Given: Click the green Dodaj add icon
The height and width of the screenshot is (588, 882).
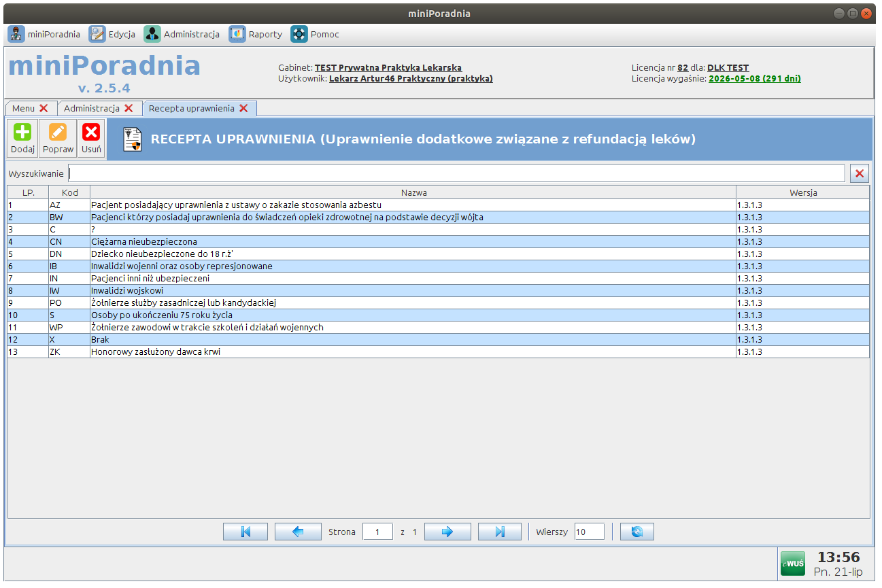Looking at the screenshot, I should pos(22,133).
